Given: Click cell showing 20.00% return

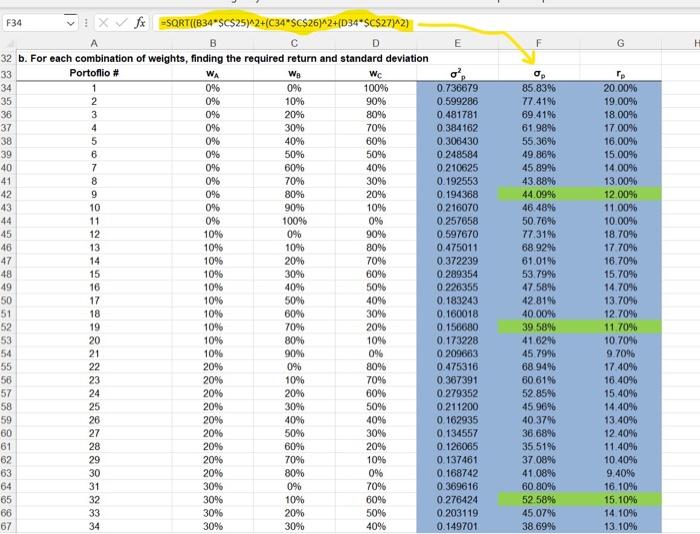Looking at the screenshot, I should (x=621, y=88).
